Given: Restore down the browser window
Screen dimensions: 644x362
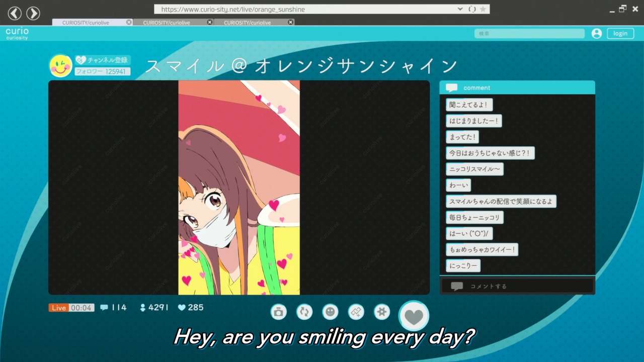Looking at the screenshot, I should (x=623, y=9).
